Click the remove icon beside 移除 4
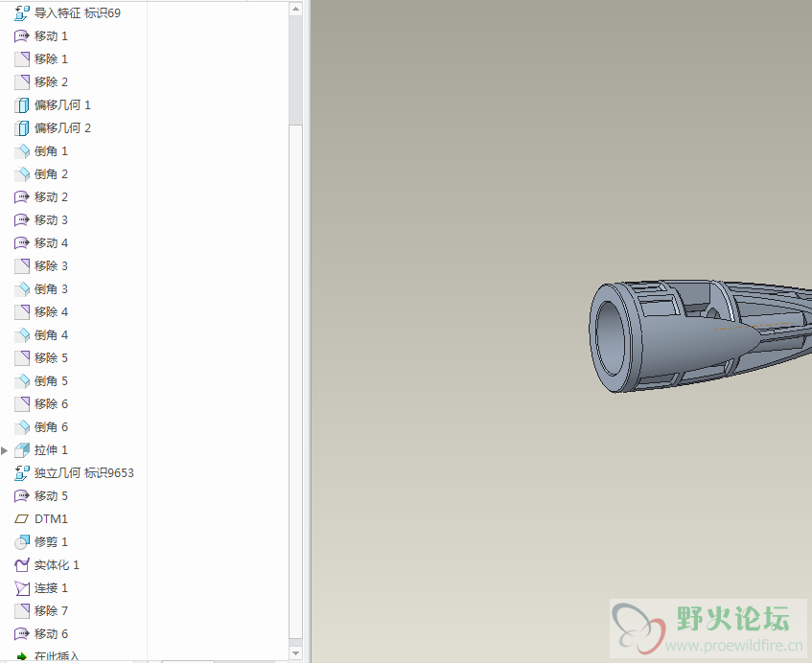The width and height of the screenshot is (812, 663). coord(22,312)
